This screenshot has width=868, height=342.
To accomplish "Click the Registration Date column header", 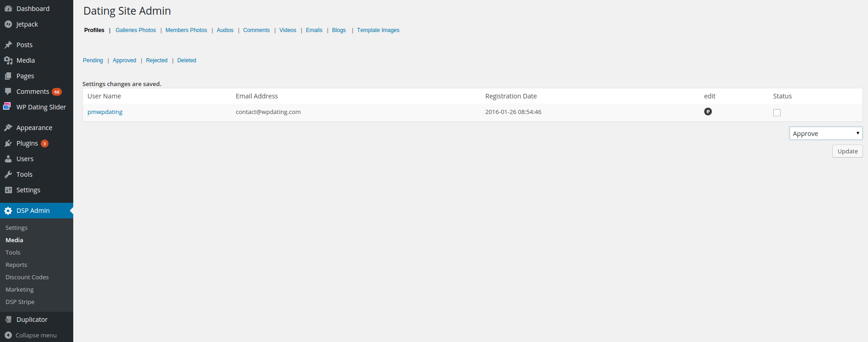I will tap(511, 96).
